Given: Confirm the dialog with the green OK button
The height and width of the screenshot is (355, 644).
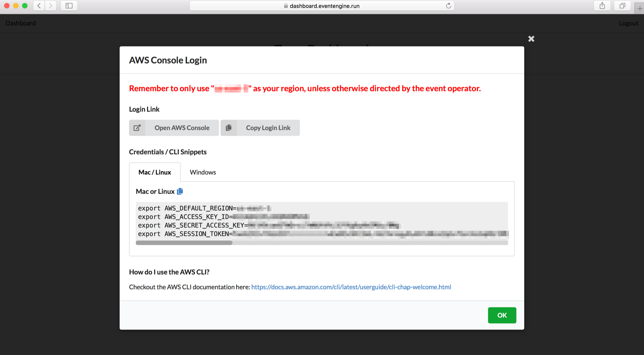Looking at the screenshot, I should click(x=502, y=315).
